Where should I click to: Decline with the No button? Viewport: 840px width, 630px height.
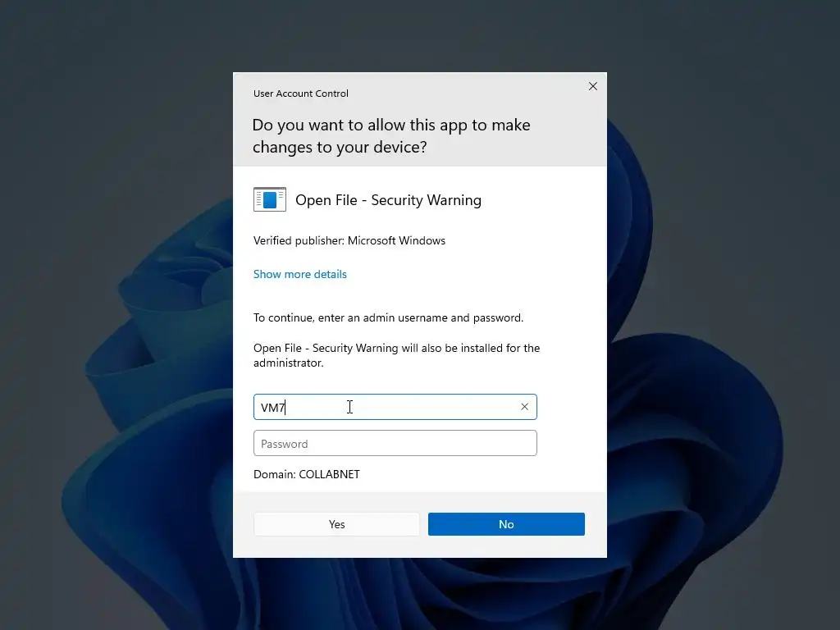tap(506, 524)
